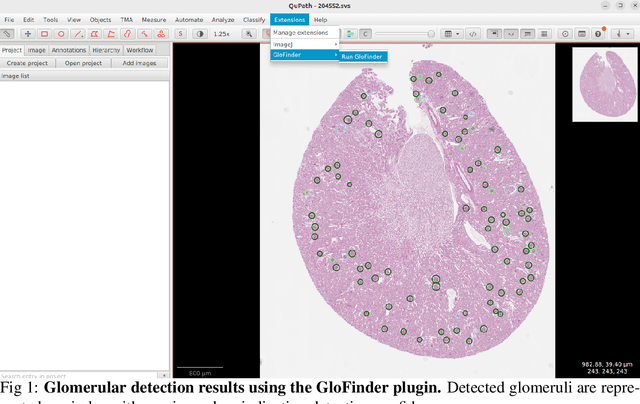Screen dimensions: 640x404
Task: Click the Add images button
Action: pos(140,62)
